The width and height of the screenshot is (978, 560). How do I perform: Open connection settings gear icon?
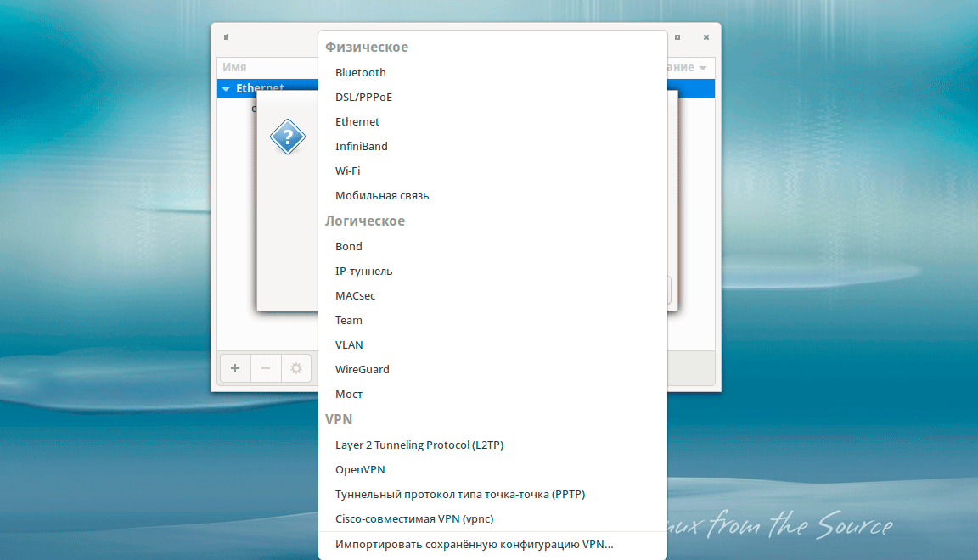click(296, 368)
